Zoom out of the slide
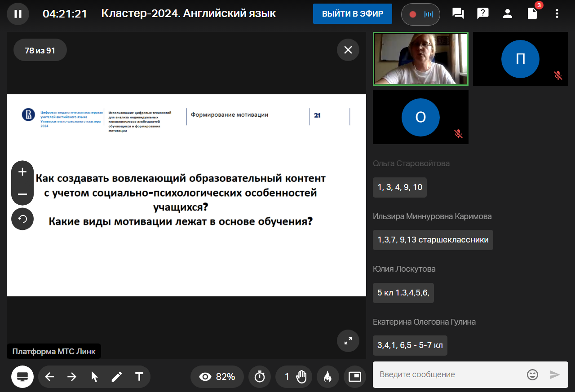 click(x=22, y=194)
